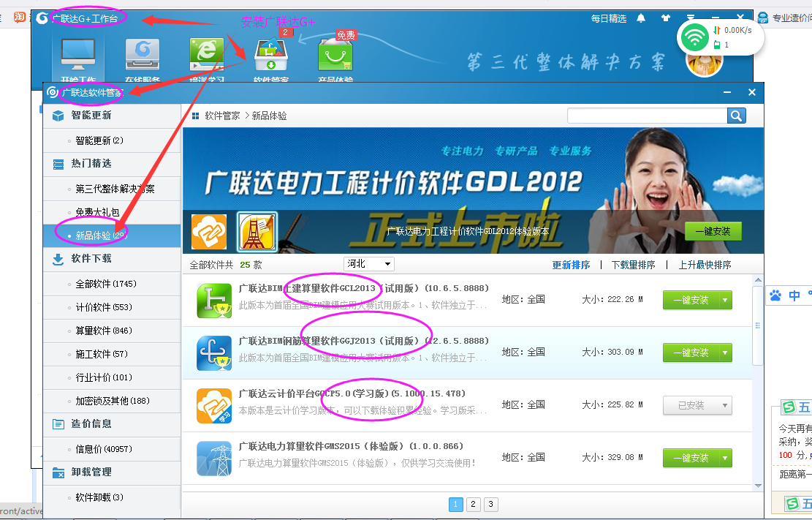The image size is (812, 520).
Task: Click the 软件下载 download arrow icon
Action: (58, 259)
